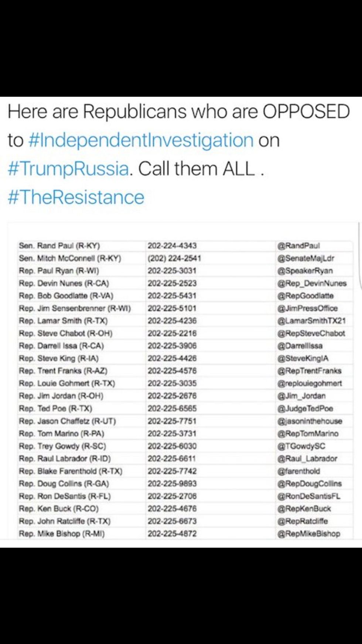This screenshot has width=362, height=644.
Task: Tap Mitch McConnell's phone number (202) 224-2541
Action: click(x=174, y=258)
